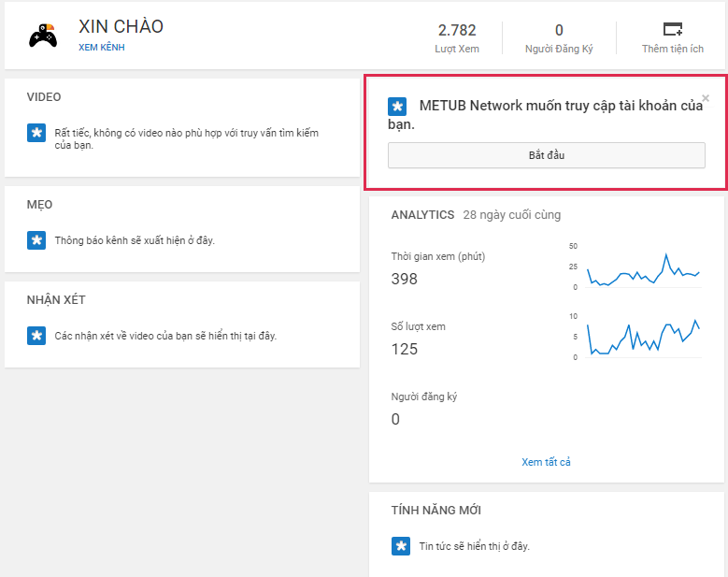Screen dimensions: 728x577
Task: Open the ANALYTICS widget heading
Action: point(422,215)
